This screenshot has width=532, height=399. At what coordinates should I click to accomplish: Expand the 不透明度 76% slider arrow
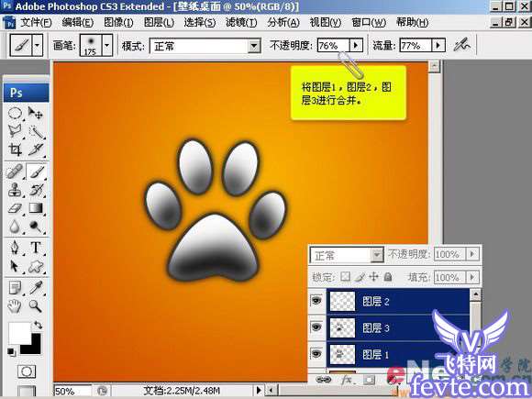pos(356,45)
